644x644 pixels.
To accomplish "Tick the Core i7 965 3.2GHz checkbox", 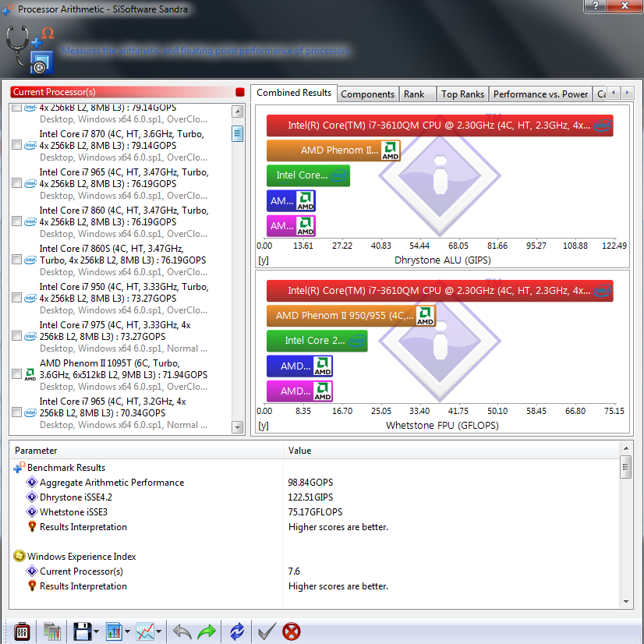I will [16, 412].
